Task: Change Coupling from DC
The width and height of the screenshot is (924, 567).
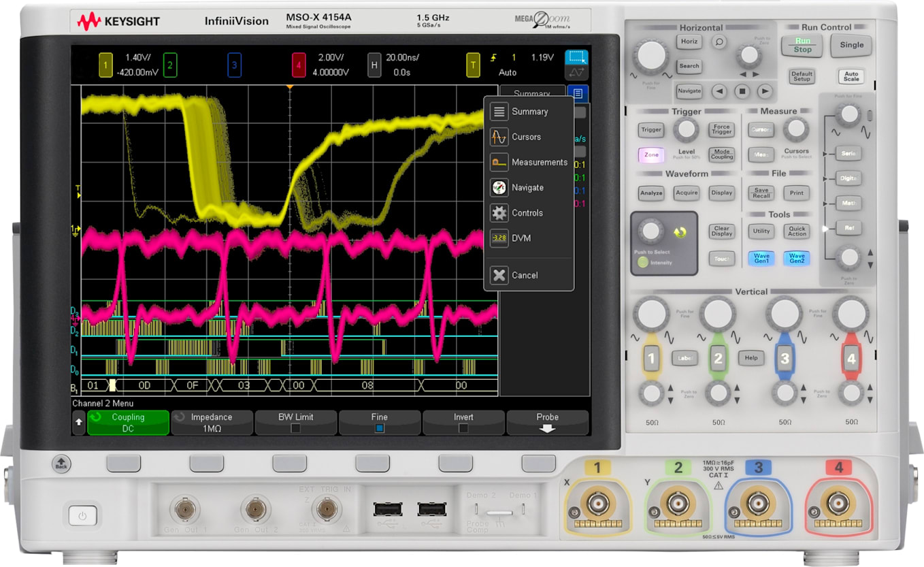Action: tap(128, 423)
